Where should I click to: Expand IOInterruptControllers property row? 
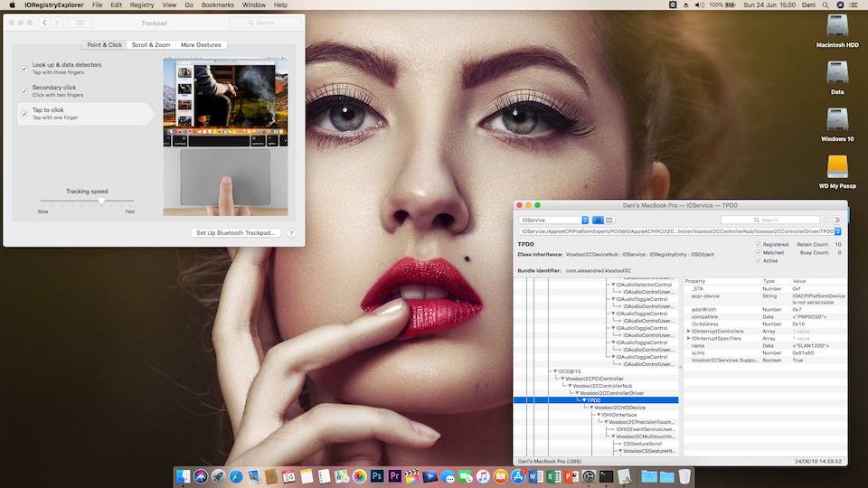[689, 332]
